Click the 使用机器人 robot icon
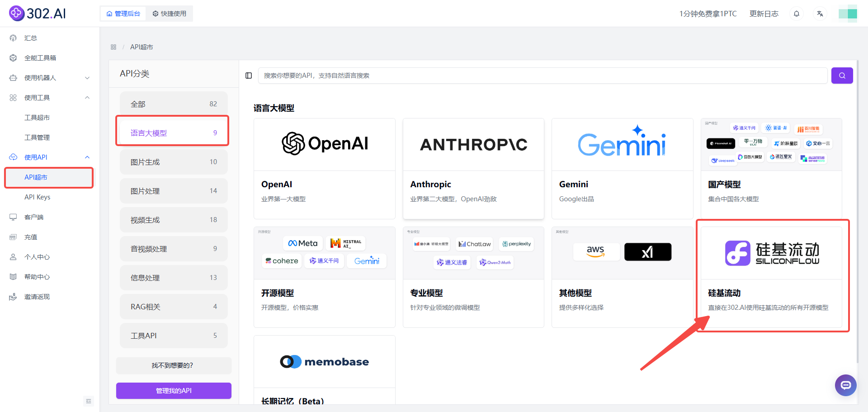868x412 pixels. [x=13, y=78]
